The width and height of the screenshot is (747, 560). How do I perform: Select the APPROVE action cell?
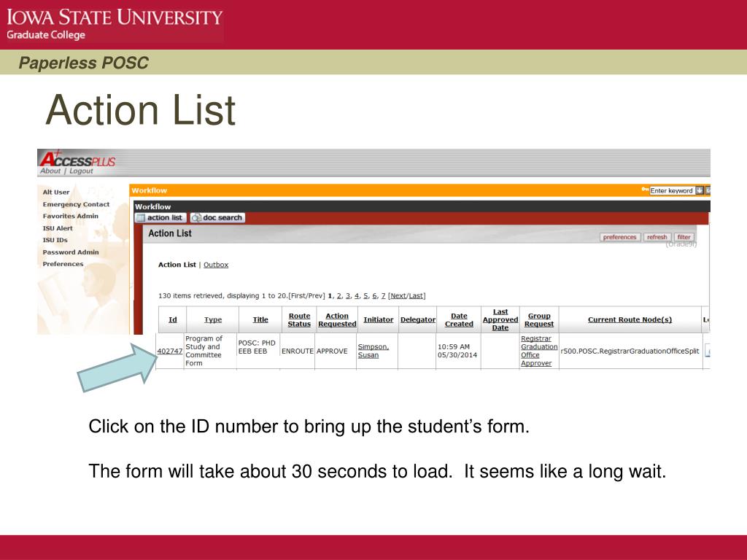332,351
